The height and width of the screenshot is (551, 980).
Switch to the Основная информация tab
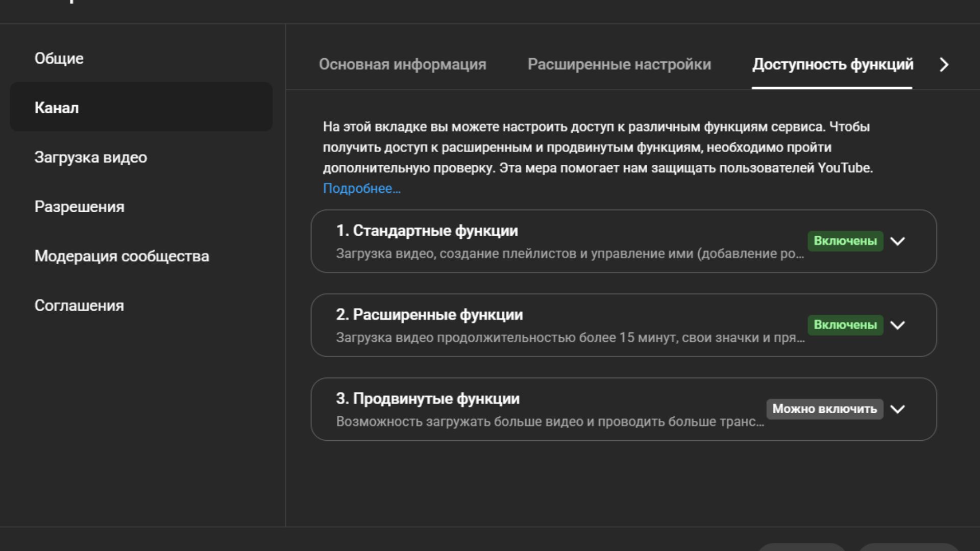[x=402, y=65]
